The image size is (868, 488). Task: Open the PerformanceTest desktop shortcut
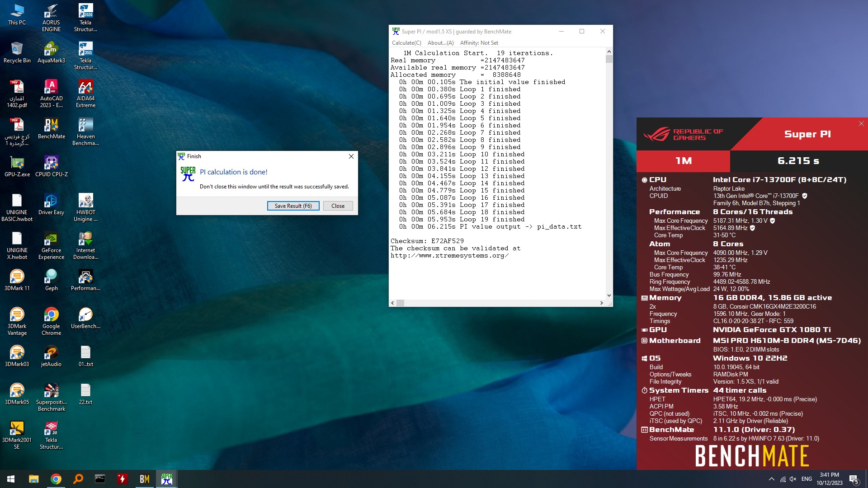point(85,280)
